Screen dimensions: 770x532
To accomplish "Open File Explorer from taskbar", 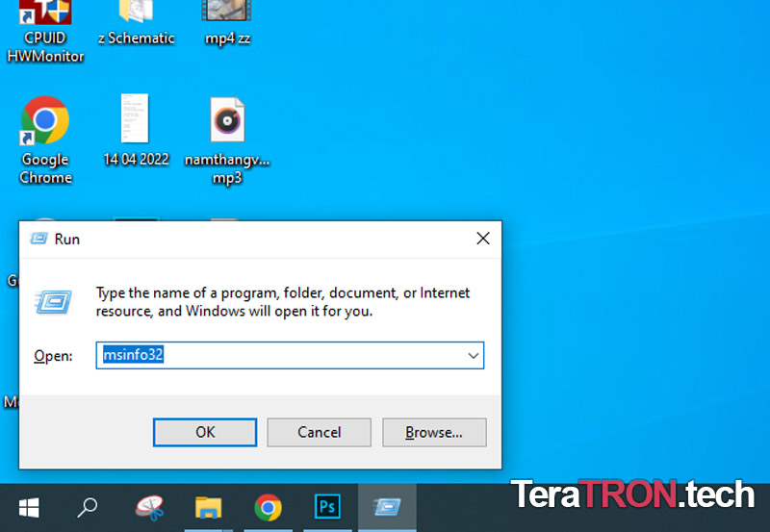I will tap(208, 507).
